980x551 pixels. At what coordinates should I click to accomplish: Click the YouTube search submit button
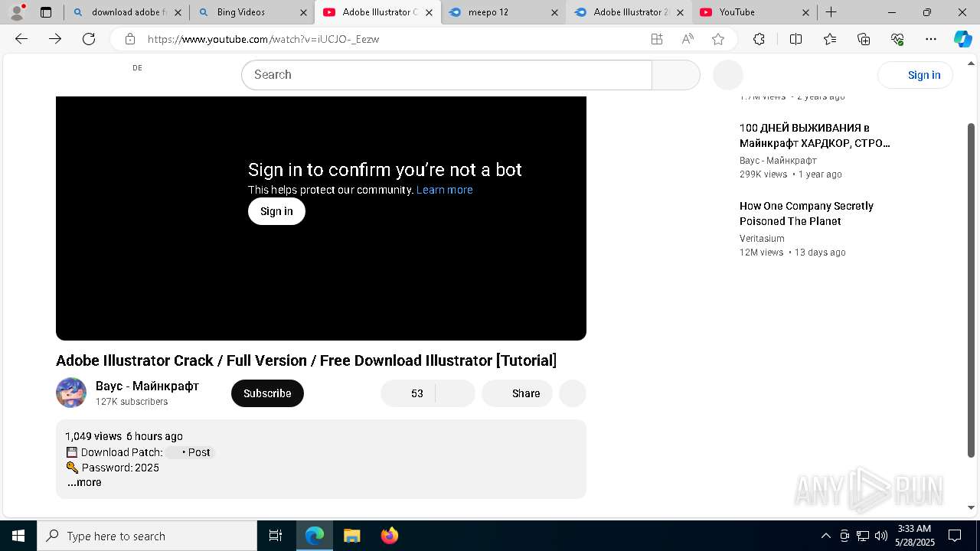676,75
